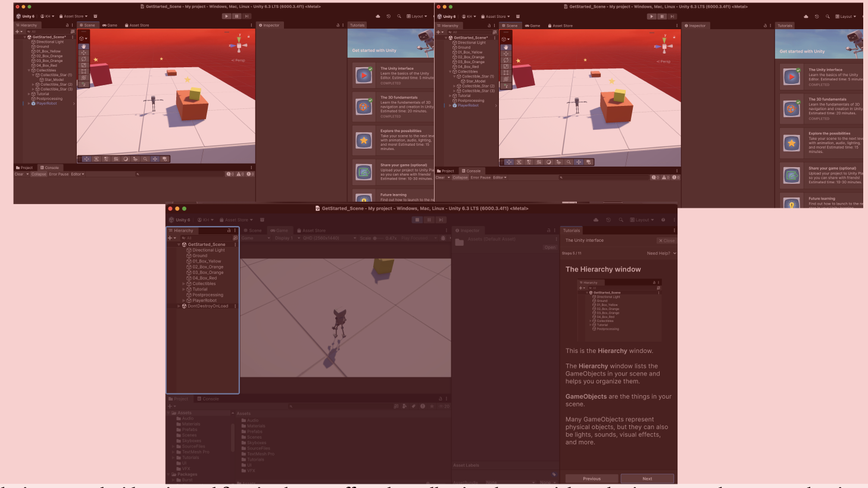The width and height of the screenshot is (868, 488).
Task: Toggle Error Pause in the top-left Console
Action: tap(58, 174)
